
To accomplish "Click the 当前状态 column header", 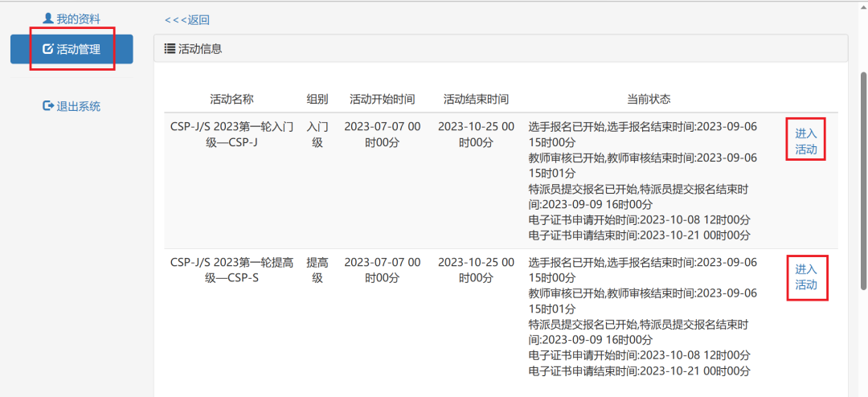I will click(x=649, y=99).
